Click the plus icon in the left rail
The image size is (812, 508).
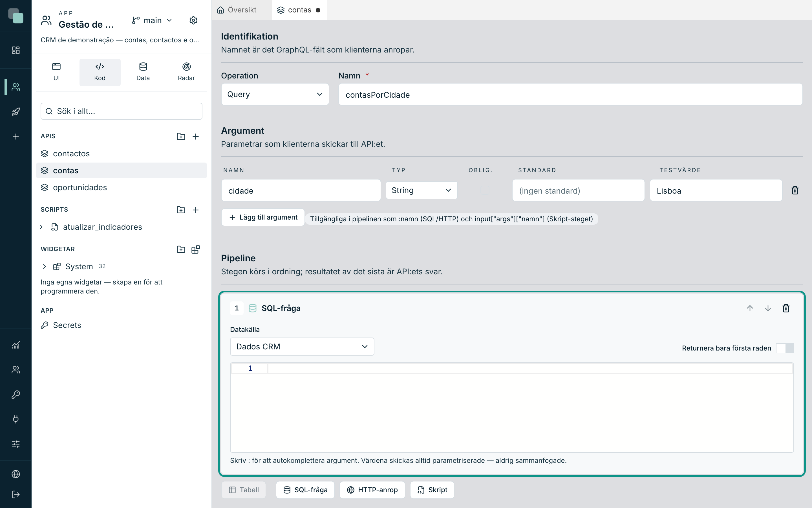16,137
